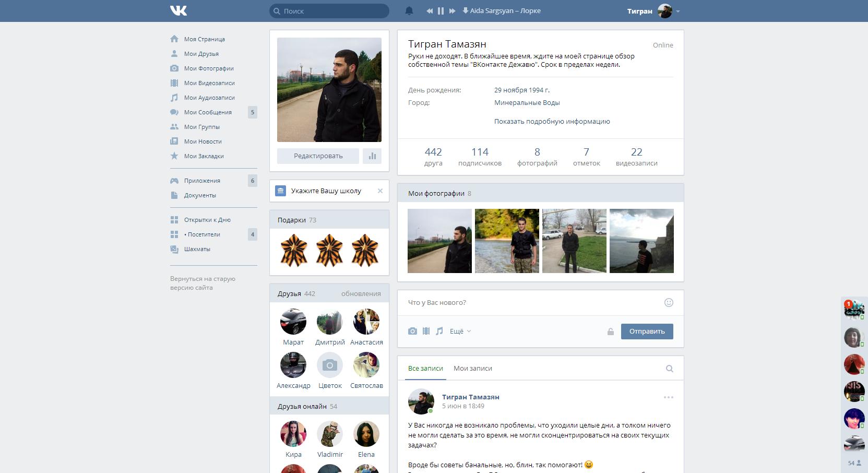Screen dimensions: 868x473
Task: Click the document icon beside Документы
Action: click(x=174, y=195)
